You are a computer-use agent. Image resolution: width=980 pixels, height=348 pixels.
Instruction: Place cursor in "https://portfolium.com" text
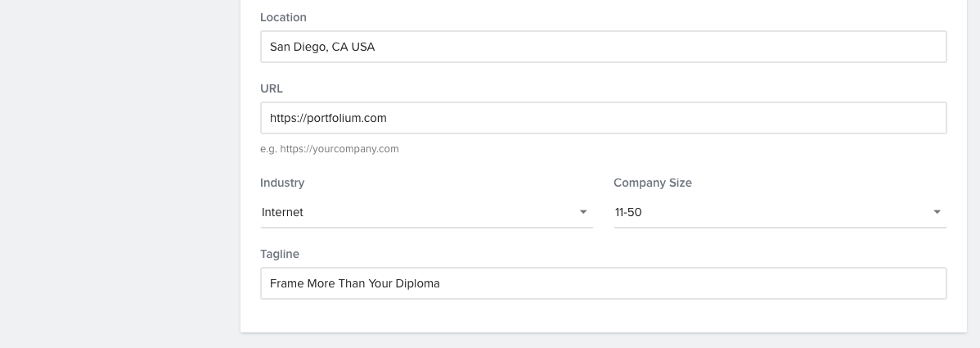(328, 118)
